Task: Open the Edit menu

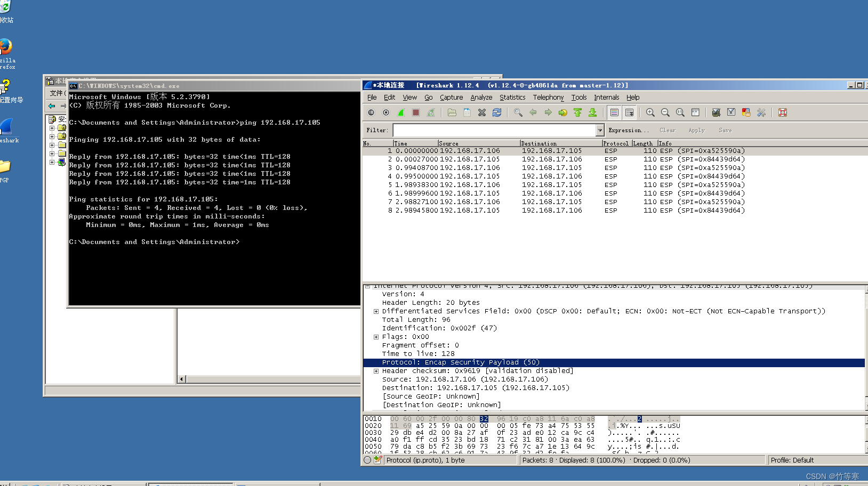Action: click(389, 98)
